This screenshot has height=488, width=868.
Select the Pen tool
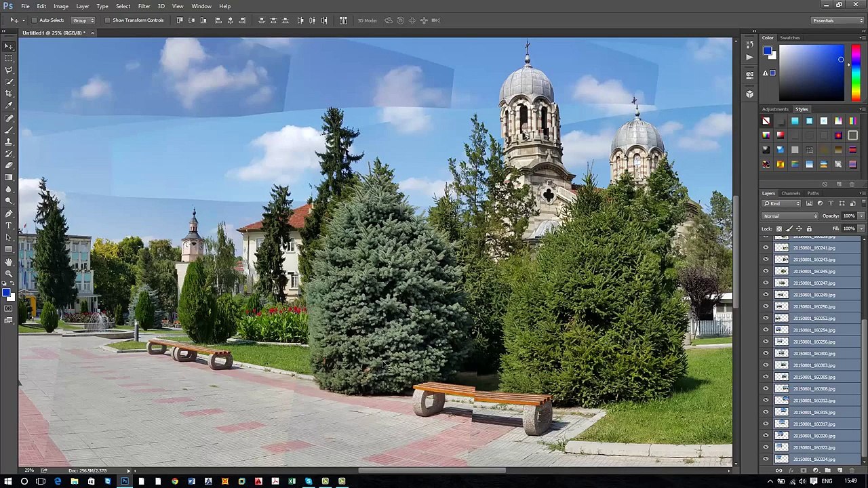pos(9,213)
